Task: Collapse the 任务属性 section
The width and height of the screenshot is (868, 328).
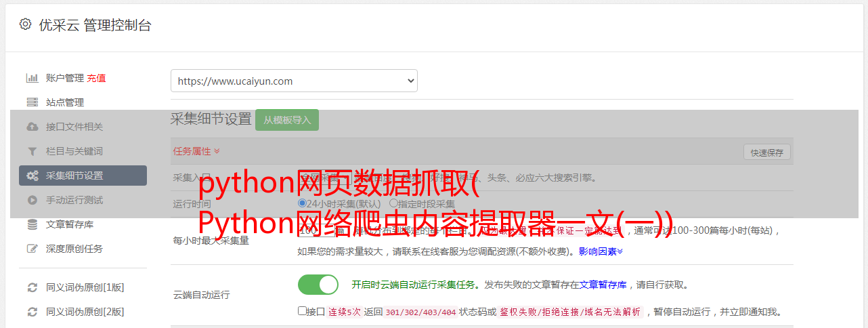Action: 196,151
